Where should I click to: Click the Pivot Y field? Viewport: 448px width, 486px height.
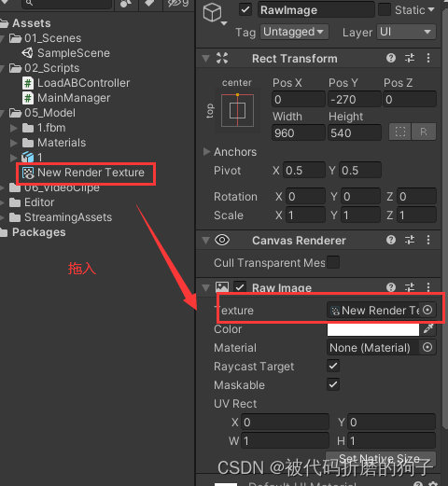coord(360,171)
